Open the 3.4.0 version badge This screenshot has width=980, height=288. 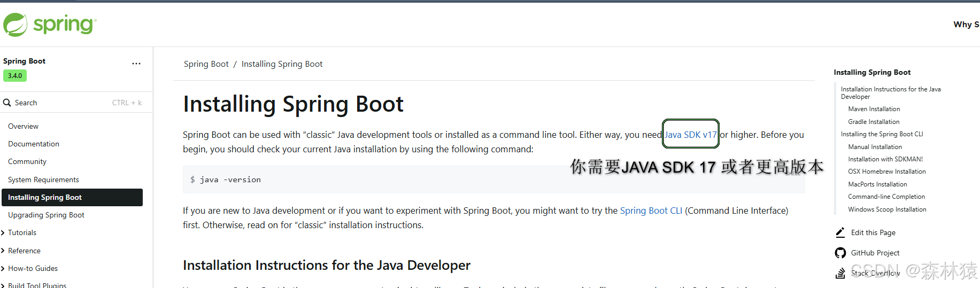pos(15,76)
